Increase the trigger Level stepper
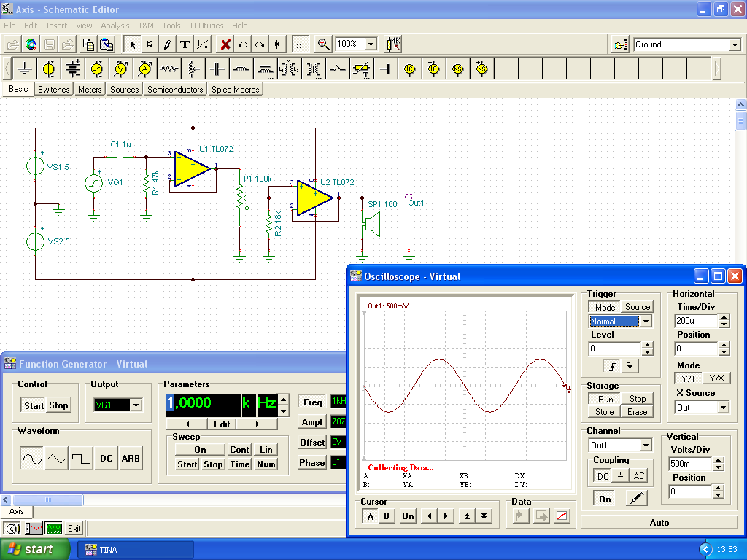This screenshot has height=560, width=747. pyautogui.click(x=647, y=345)
